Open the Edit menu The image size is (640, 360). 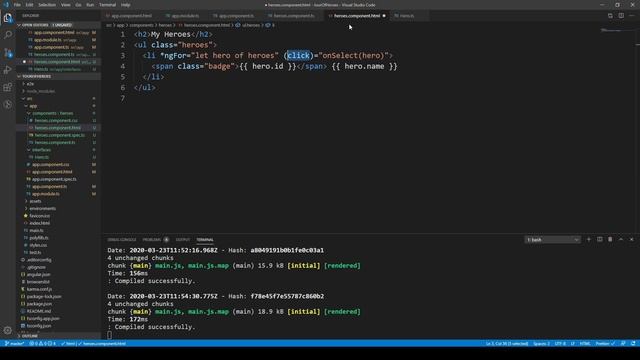click(29, 5)
